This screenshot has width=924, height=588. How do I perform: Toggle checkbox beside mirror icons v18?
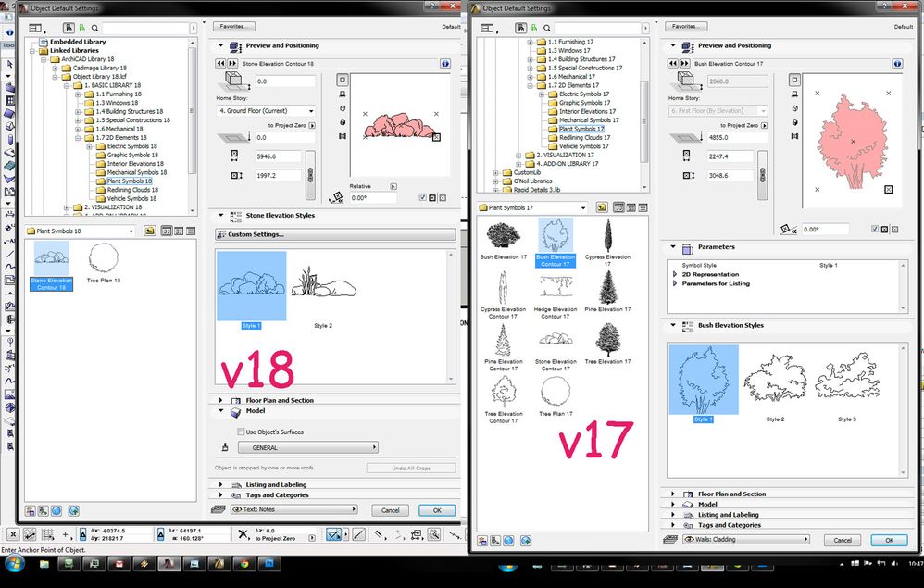pos(422,197)
